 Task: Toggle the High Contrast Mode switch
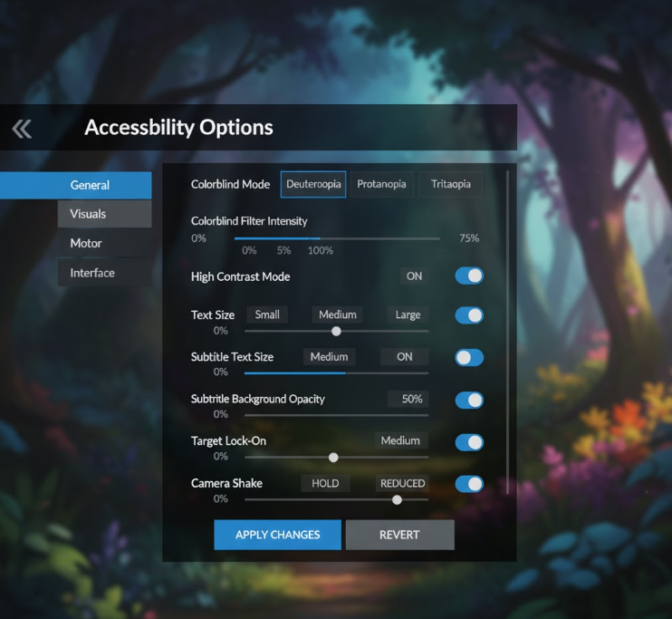[468, 276]
